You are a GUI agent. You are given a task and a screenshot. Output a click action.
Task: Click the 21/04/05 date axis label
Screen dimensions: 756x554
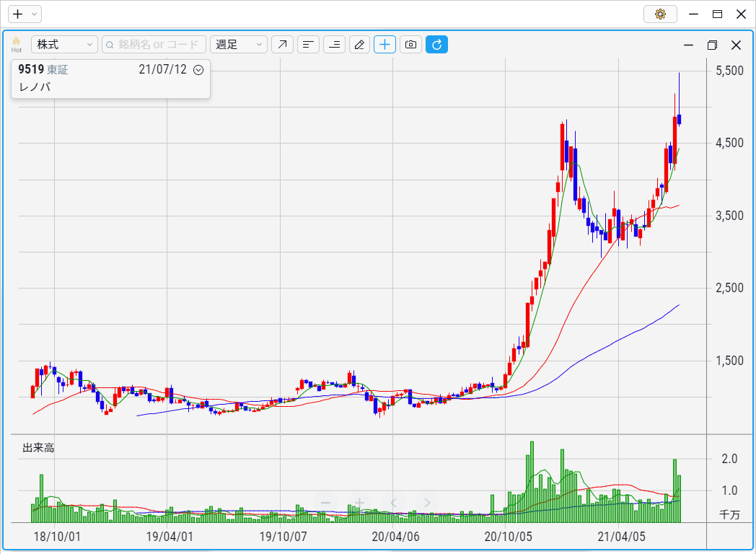coord(622,537)
